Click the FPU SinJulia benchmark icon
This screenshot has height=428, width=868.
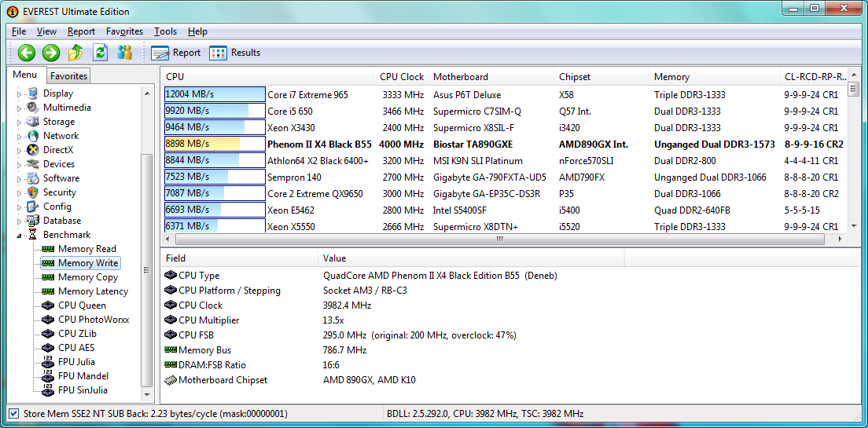point(48,390)
